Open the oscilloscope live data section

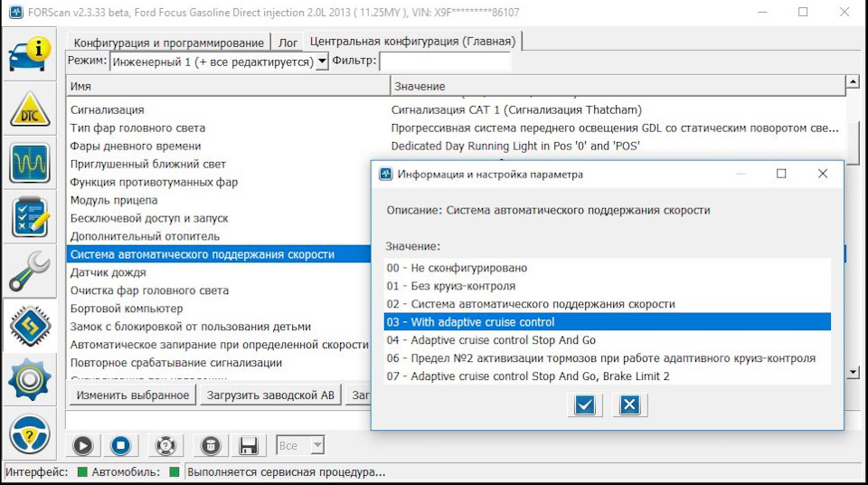[29, 163]
